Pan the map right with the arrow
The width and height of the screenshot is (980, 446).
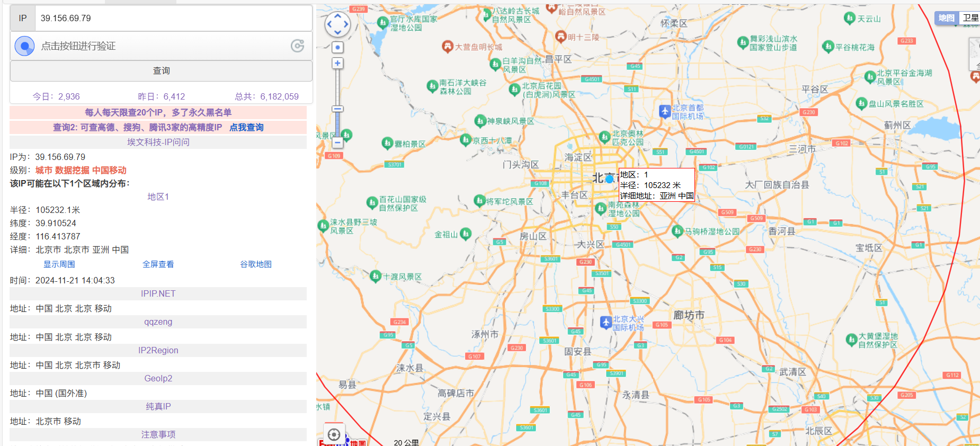[346, 24]
